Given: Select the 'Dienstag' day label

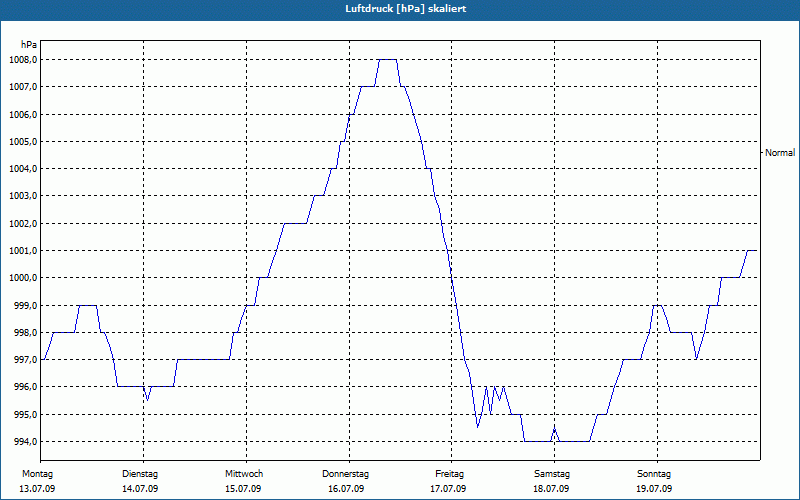Looking at the screenshot, I should click(140, 474).
